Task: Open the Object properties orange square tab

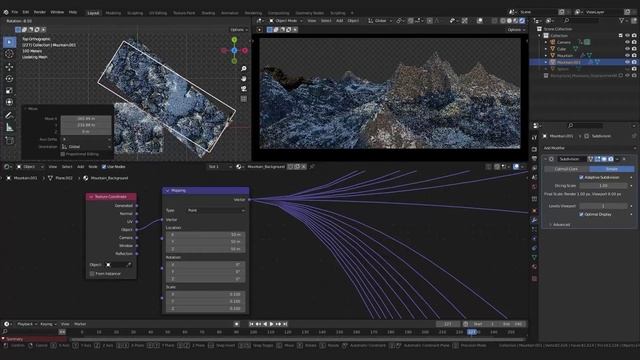Action: tap(534, 211)
